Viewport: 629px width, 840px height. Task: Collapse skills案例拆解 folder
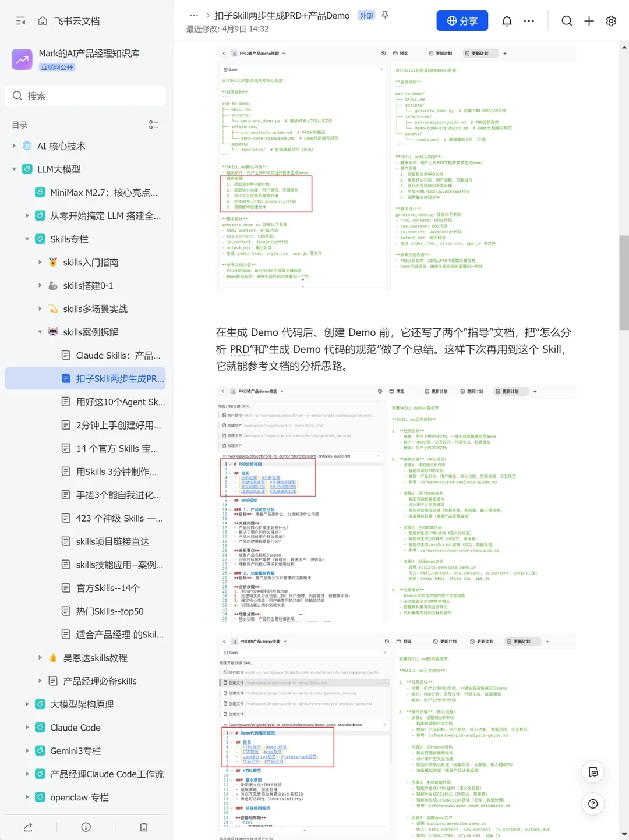point(40,332)
